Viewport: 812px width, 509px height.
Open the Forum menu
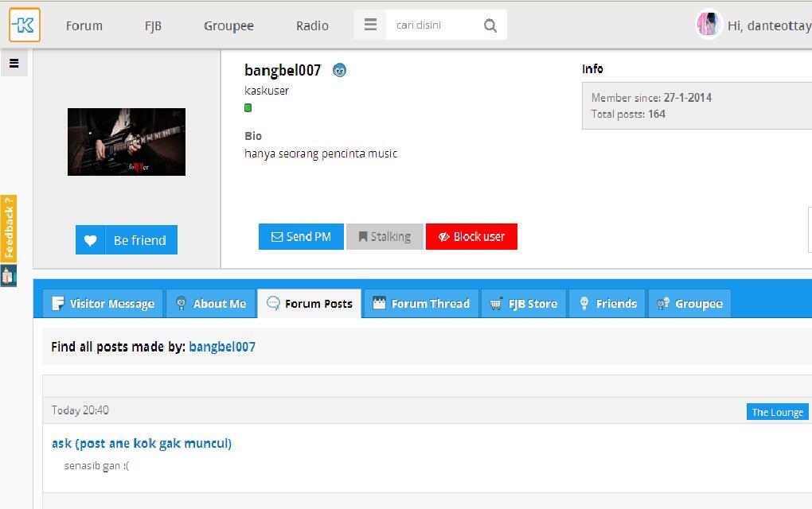point(84,25)
